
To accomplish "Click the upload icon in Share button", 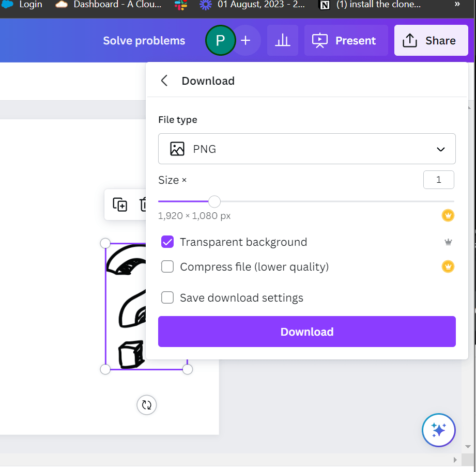I will coord(409,40).
